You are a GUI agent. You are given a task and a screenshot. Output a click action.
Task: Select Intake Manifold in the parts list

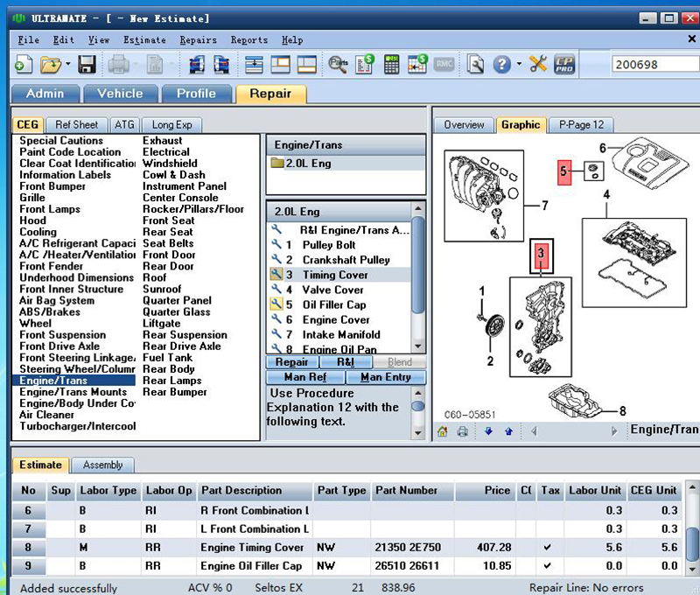(x=341, y=335)
